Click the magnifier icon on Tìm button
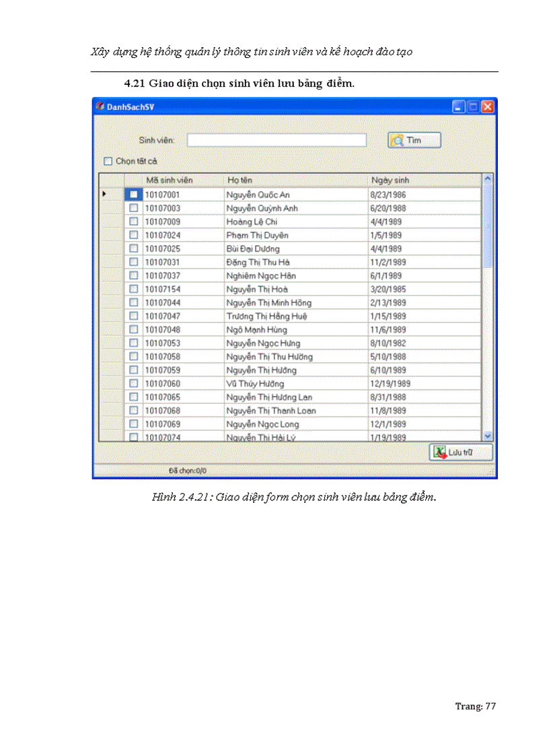The image size is (549, 756). 397,140
